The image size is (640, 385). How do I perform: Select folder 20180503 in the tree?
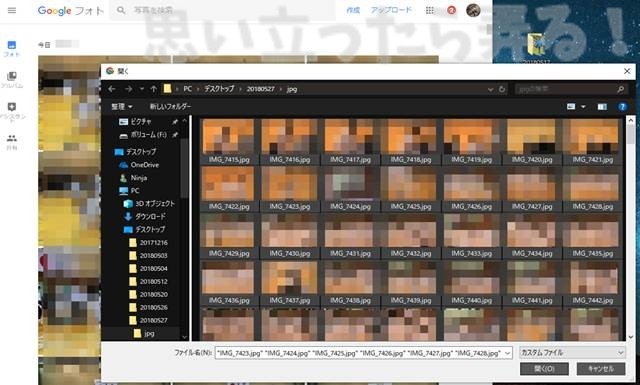(x=153, y=256)
